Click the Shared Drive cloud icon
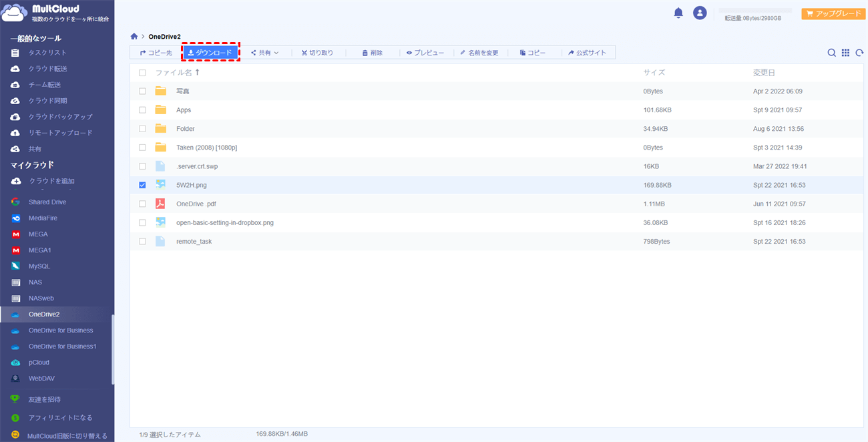868x442 pixels. coord(15,202)
